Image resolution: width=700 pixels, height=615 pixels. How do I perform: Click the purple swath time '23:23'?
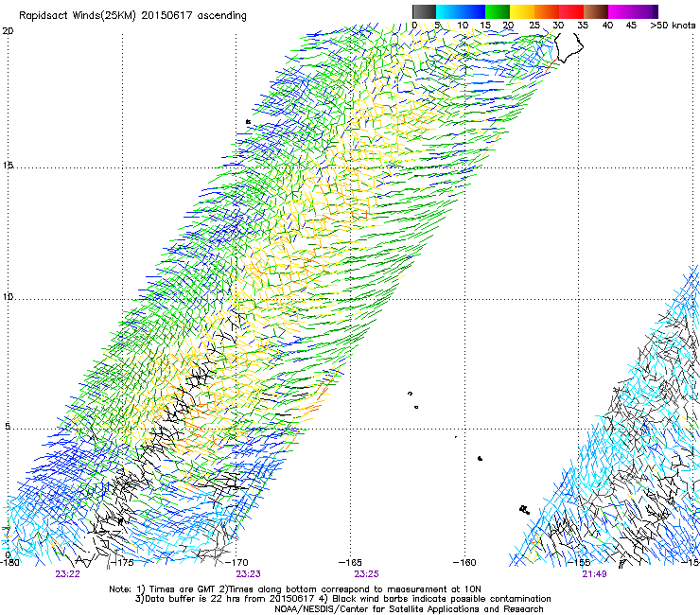(248, 574)
